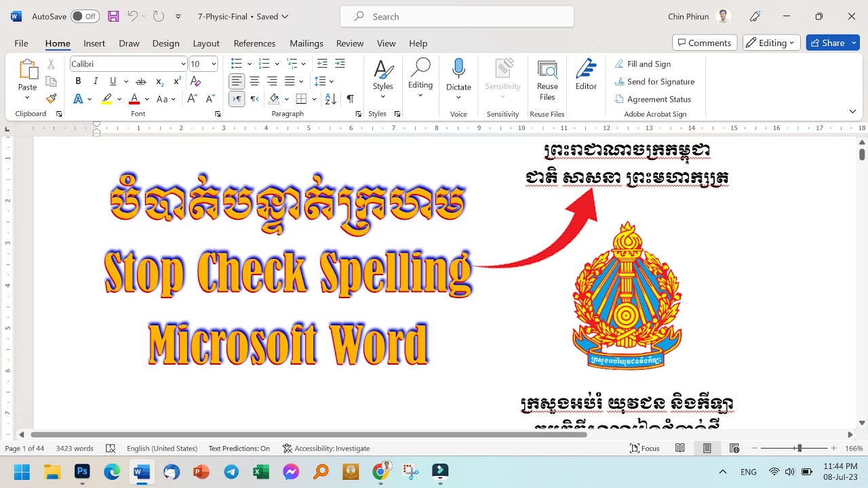Click Send for Signature
Screen dimensions: 868x488
[655, 81]
